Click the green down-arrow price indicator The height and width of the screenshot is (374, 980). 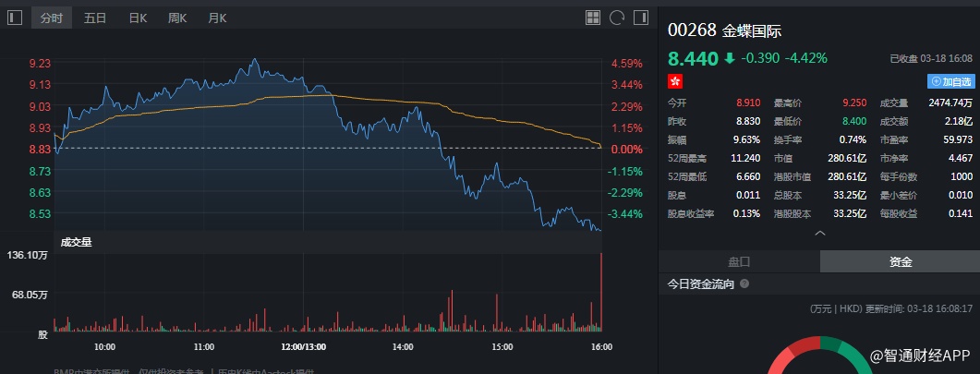pyautogui.click(x=730, y=58)
